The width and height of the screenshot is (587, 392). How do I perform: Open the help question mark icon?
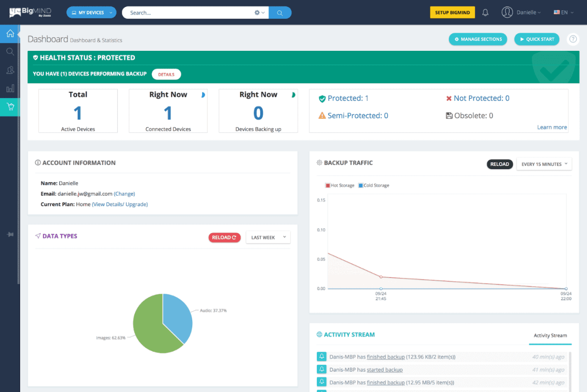coord(572,39)
